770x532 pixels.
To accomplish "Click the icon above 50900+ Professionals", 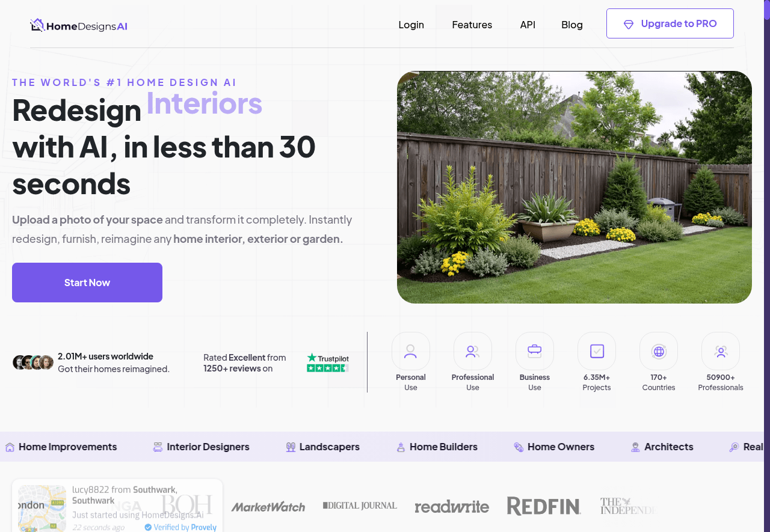I will pos(721,351).
